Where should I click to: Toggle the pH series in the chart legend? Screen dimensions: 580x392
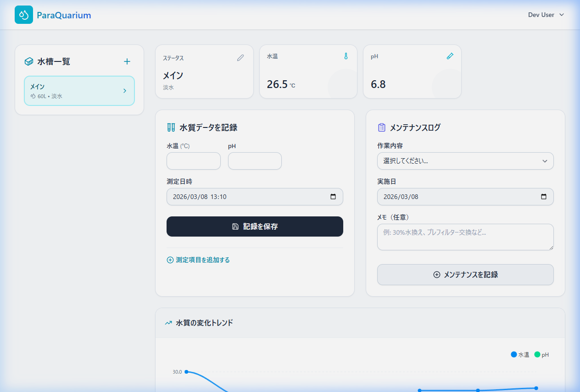pos(544,354)
